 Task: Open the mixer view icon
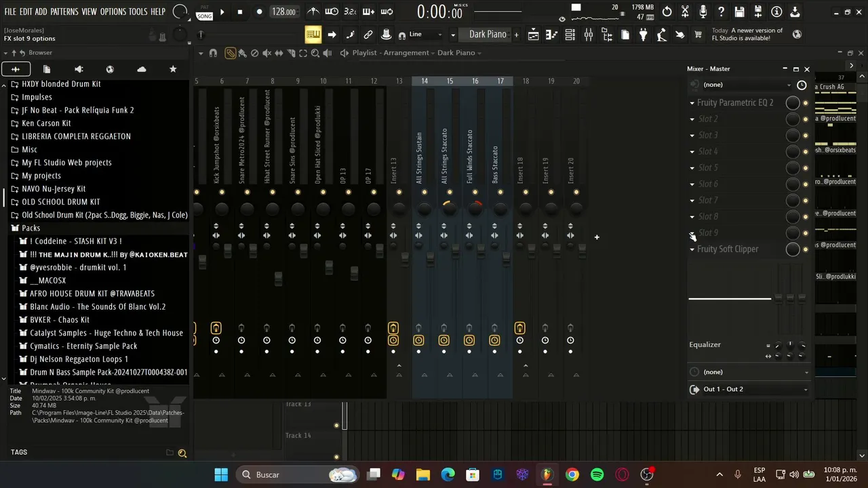(589, 35)
